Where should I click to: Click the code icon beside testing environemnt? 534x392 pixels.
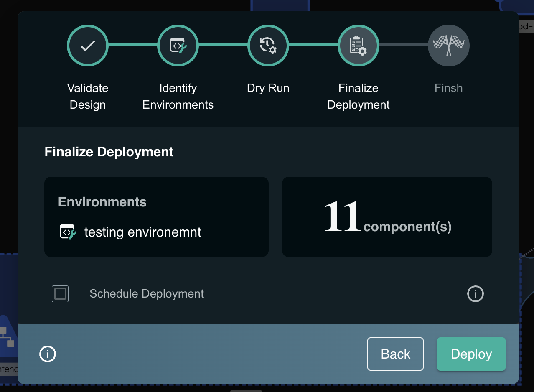pos(67,231)
